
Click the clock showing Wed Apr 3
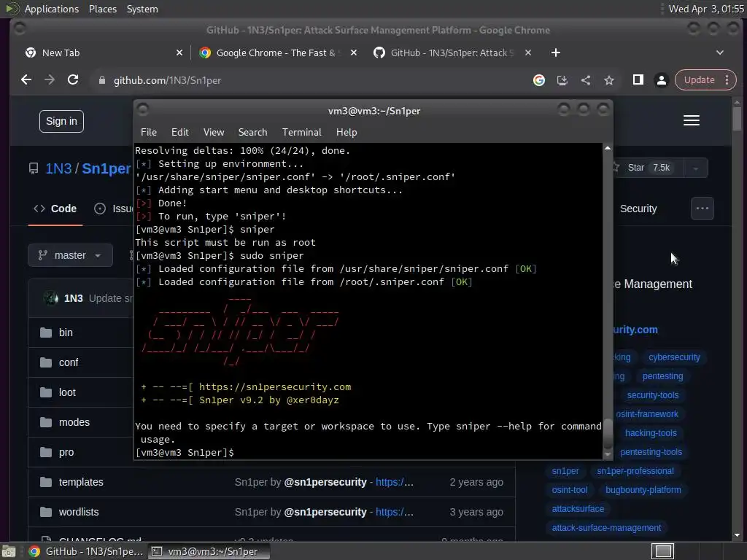706,9
